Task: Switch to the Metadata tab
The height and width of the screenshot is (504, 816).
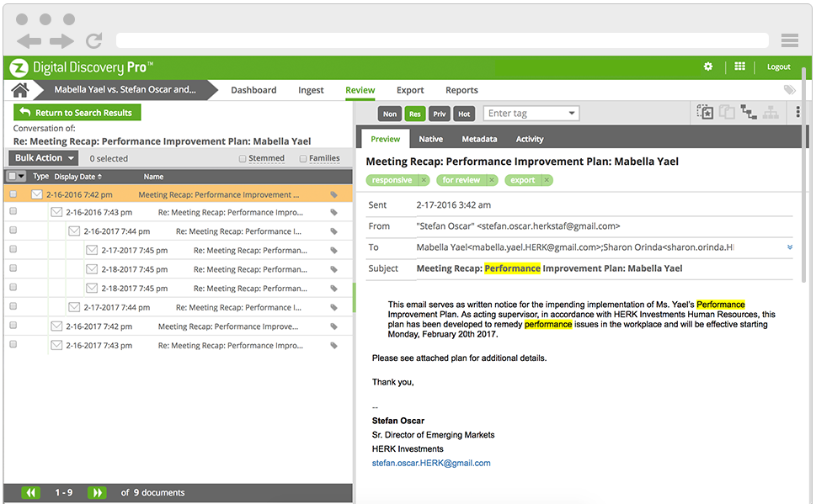Action: (x=479, y=139)
